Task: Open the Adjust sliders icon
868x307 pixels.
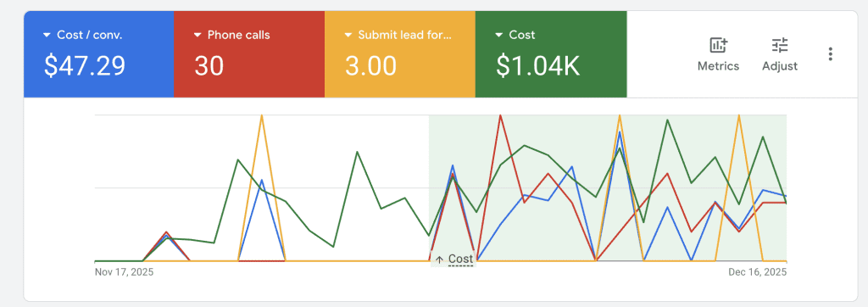Action: click(780, 46)
